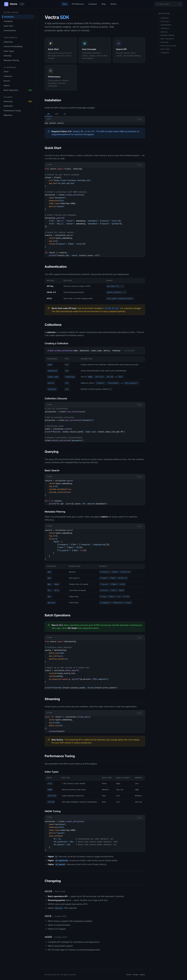The image size is (187, 980).
Task: Open API Reference in top navigation
Action: point(78,4)
